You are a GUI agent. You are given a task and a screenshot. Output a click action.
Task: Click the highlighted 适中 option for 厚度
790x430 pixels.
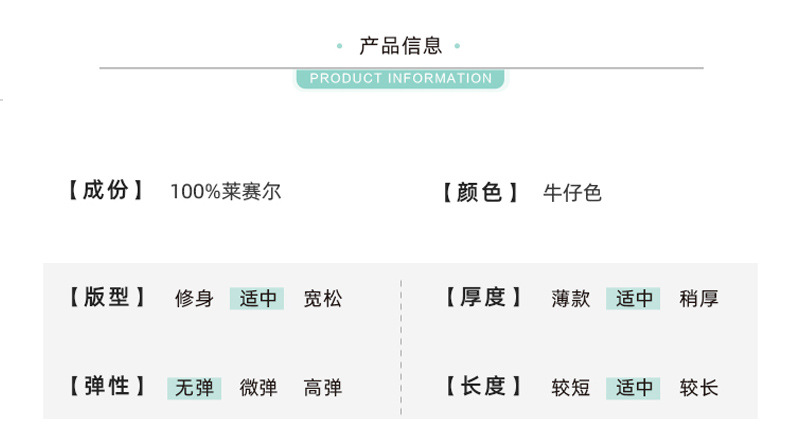(634, 298)
